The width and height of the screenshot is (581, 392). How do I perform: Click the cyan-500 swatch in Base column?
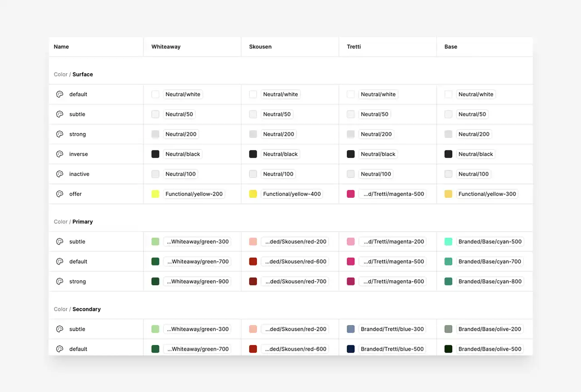click(448, 242)
